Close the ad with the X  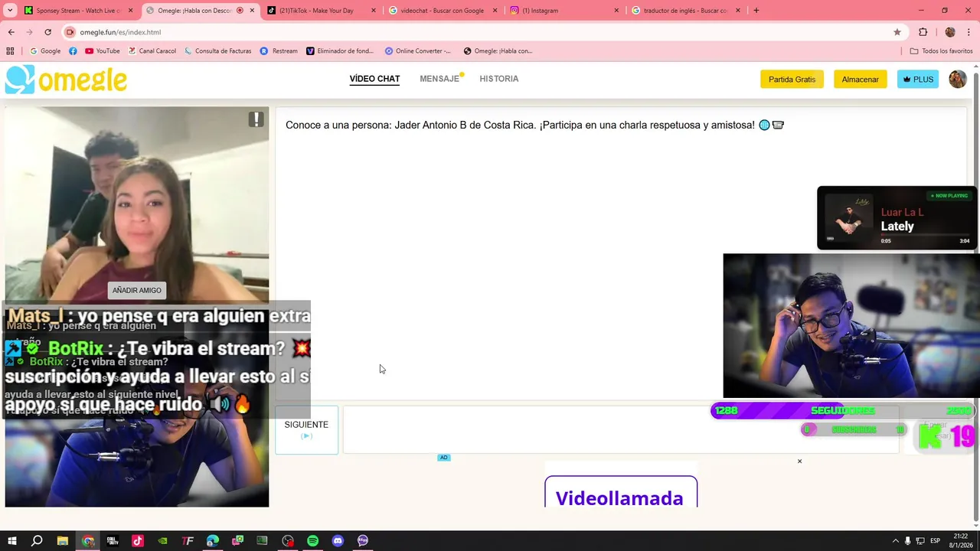[799, 461]
